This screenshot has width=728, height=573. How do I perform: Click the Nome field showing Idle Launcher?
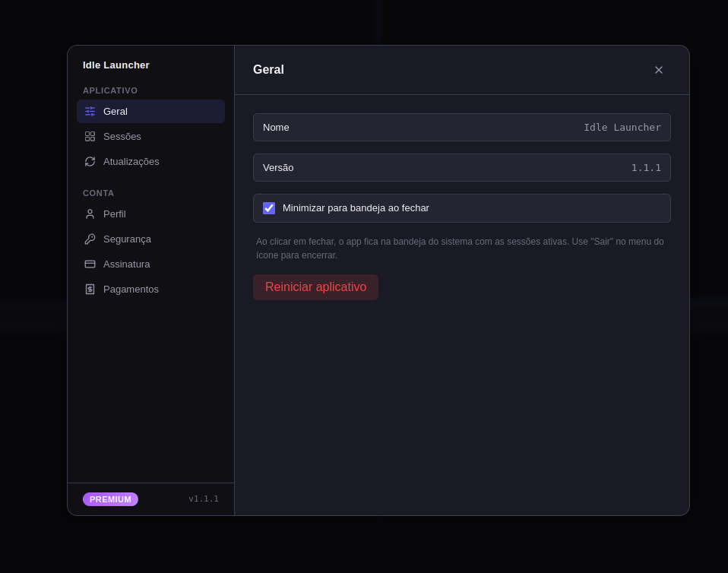(462, 127)
